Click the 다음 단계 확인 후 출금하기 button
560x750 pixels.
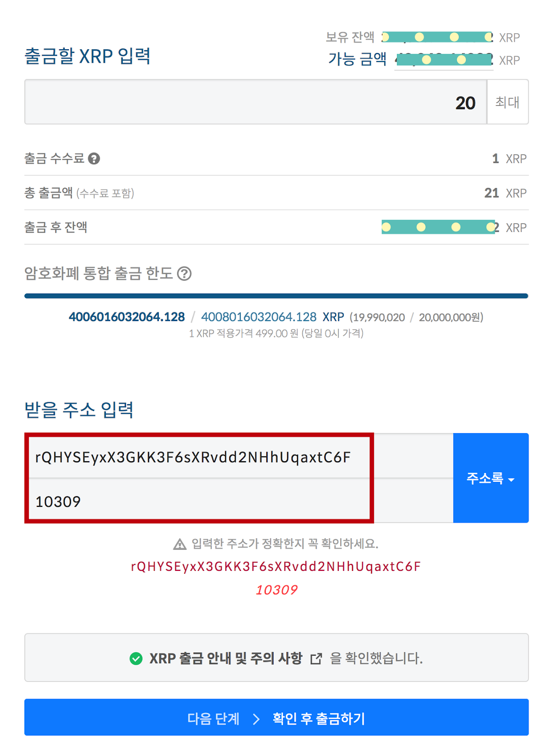click(x=276, y=717)
